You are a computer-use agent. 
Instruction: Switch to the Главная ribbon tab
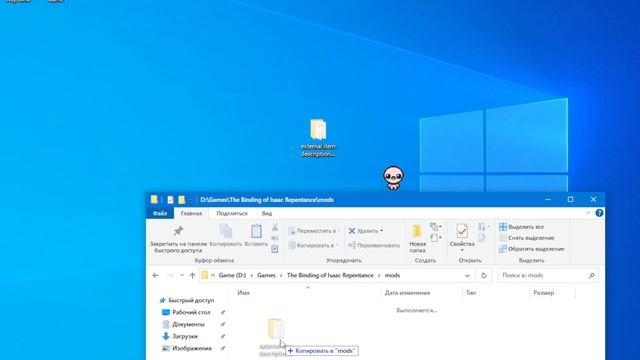pyautogui.click(x=191, y=213)
